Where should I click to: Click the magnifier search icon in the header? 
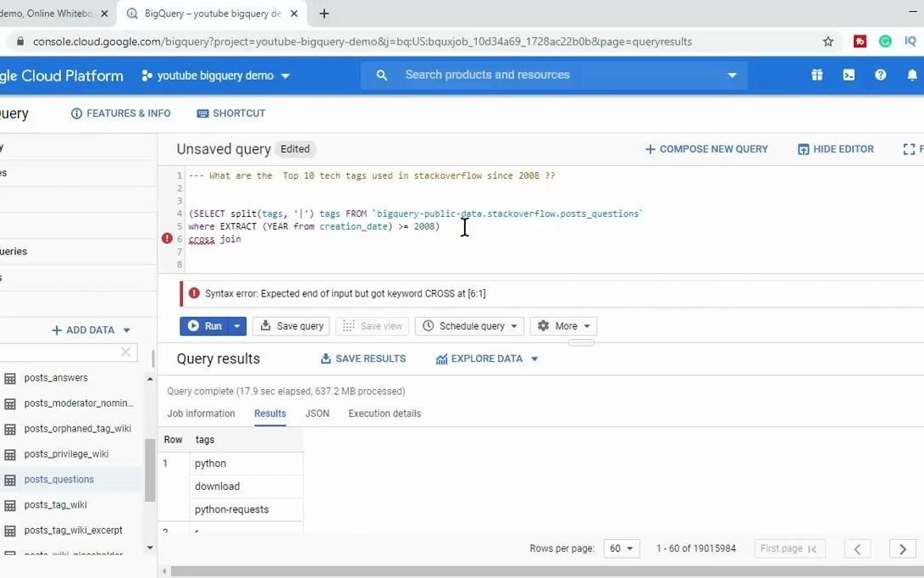[x=381, y=75]
